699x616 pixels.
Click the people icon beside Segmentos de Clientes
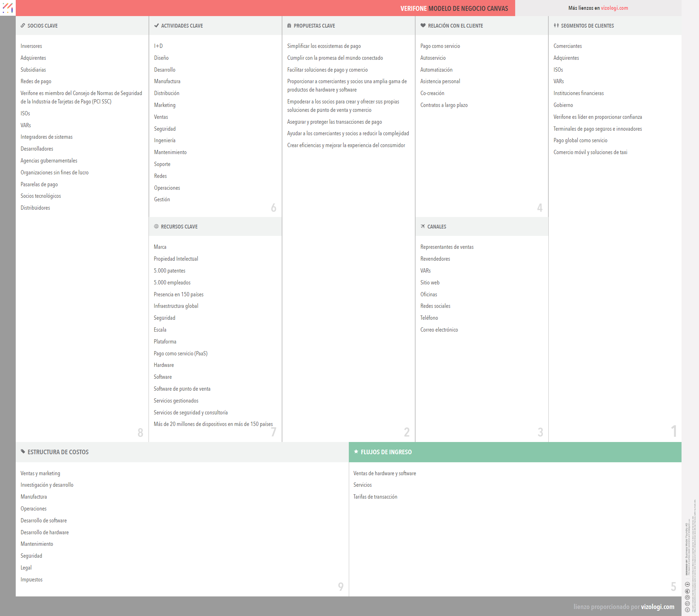[556, 26]
